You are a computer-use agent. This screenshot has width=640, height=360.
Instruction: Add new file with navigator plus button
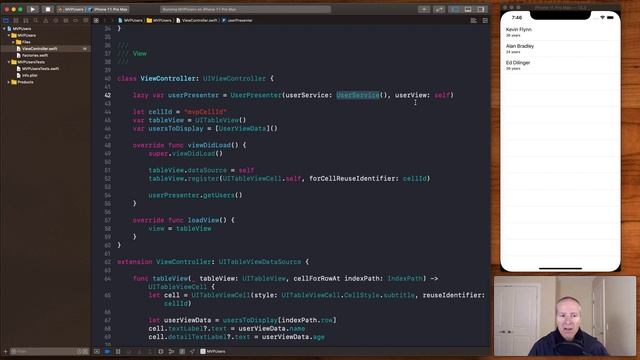[x=5, y=351]
